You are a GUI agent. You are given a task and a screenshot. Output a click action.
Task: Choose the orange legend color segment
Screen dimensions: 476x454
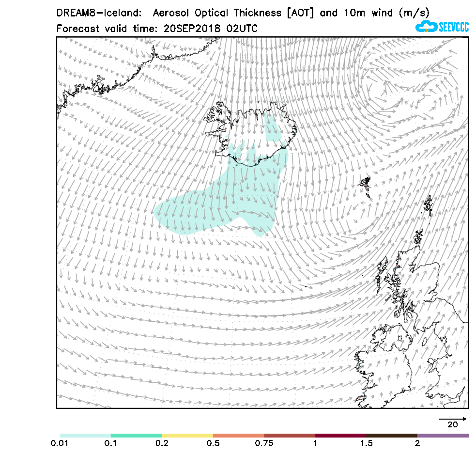pos(238,436)
